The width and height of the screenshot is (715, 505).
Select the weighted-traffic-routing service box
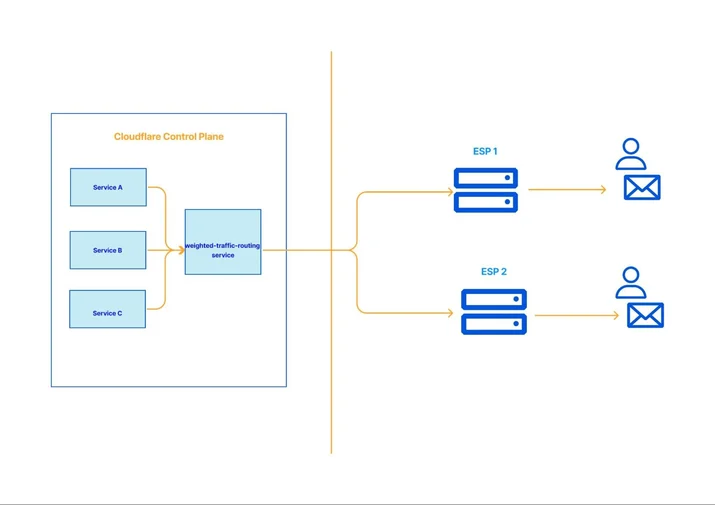[x=223, y=242]
